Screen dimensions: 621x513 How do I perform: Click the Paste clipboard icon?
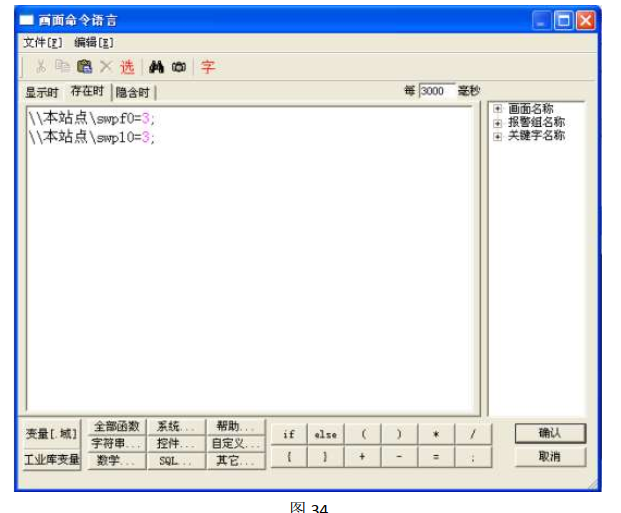84,67
